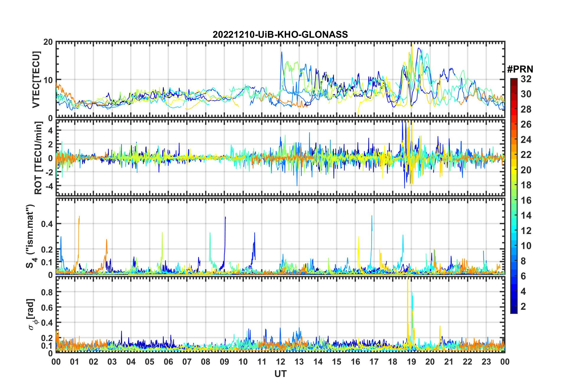Click the sigma-phi [rad] y-axis label
The height and width of the screenshot is (392, 561).
pyautogui.click(x=32, y=314)
